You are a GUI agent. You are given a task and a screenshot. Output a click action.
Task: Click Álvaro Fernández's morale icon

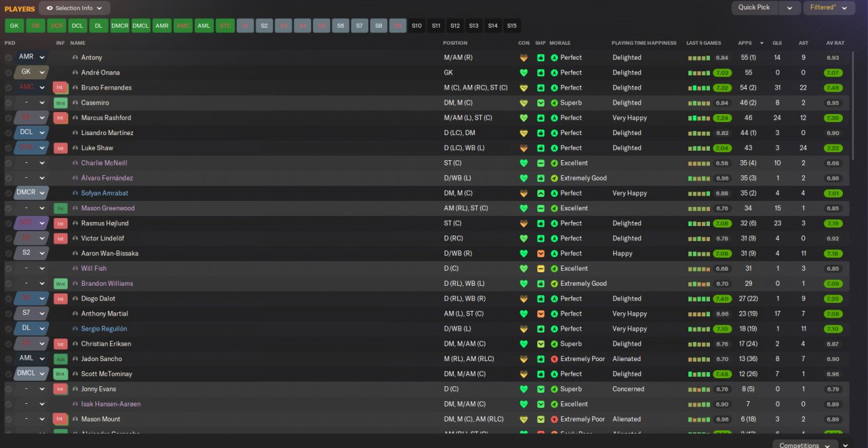point(554,178)
